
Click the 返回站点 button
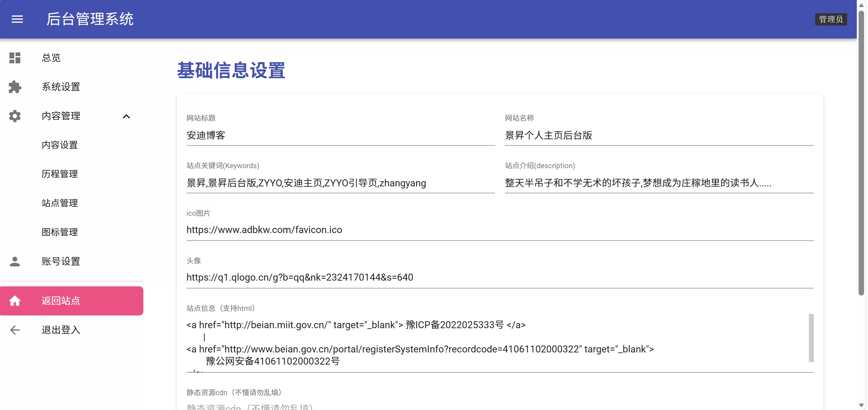tap(72, 301)
